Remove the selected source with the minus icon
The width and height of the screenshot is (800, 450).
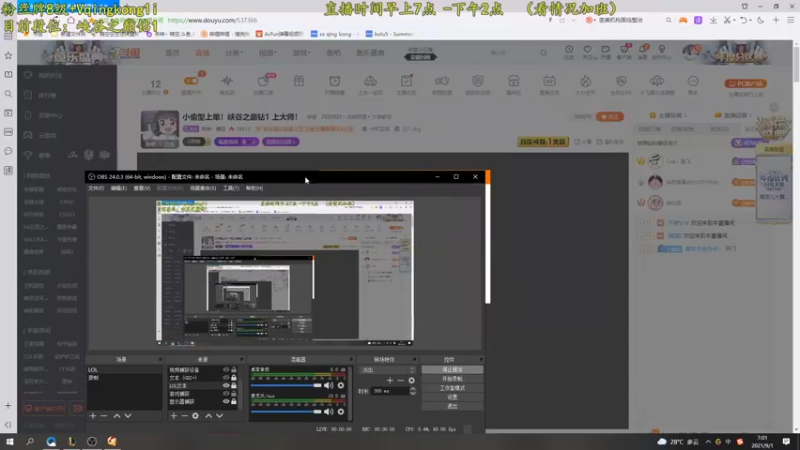tap(184, 416)
